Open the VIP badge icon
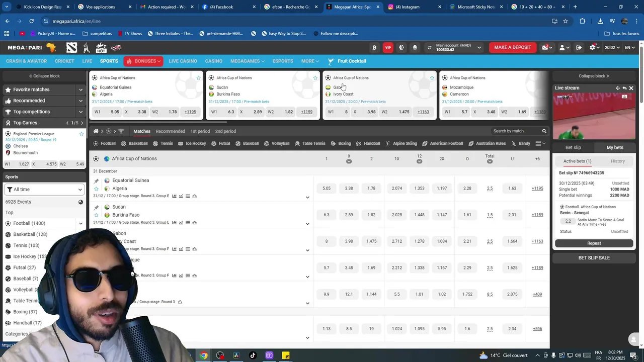The width and height of the screenshot is (644, 362). coord(387,48)
